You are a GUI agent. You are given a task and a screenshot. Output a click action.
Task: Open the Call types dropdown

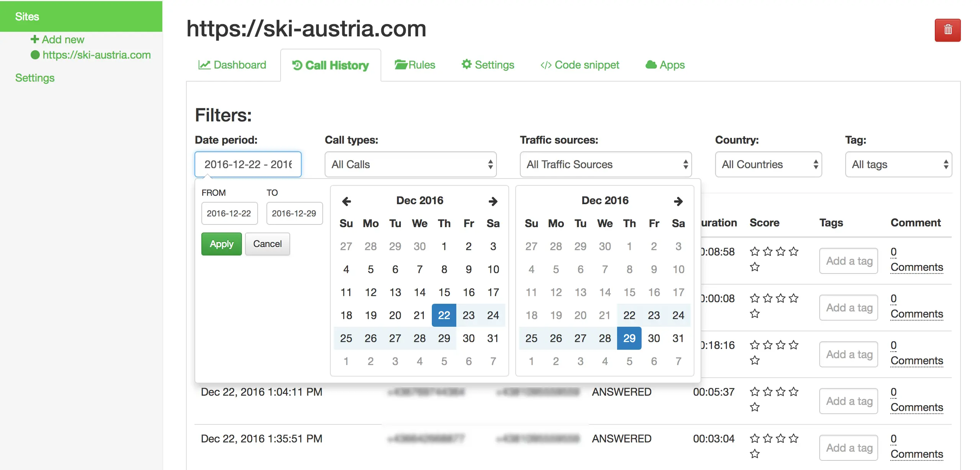pyautogui.click(x=410, y=164)
